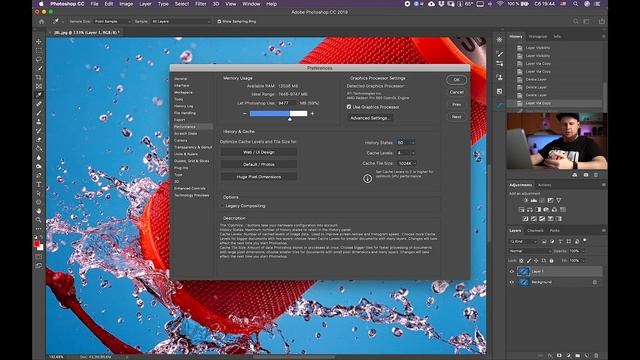640x360 pixels.
Task: Select Scratch Disks in preferences list
Action: pos(186,133)
